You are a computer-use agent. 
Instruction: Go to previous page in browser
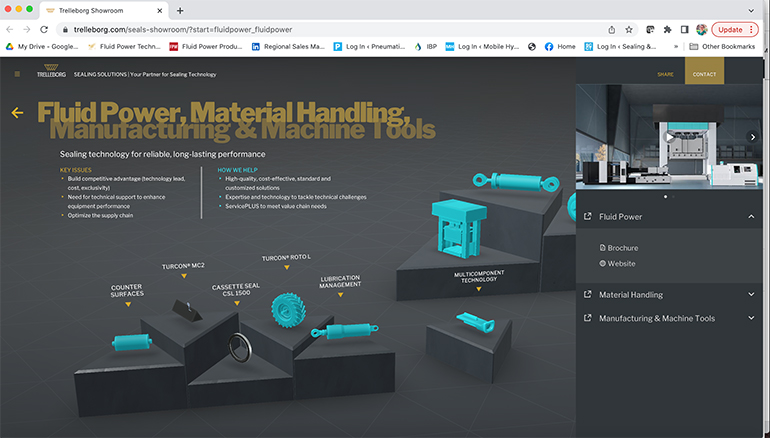coord(10,29)
